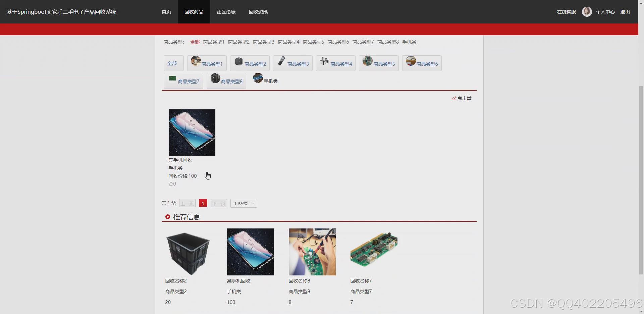
Task: Click the page scrollbar up arrow
Action: [641, 2]
